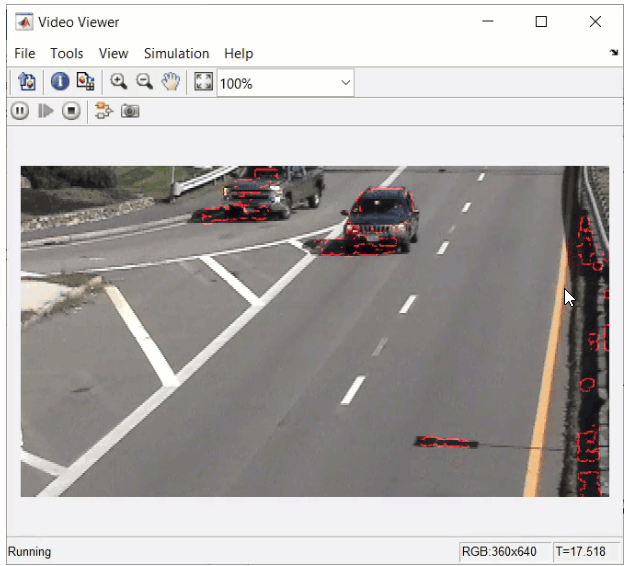Select the Zoom Out tool

(x=144, y=82)
